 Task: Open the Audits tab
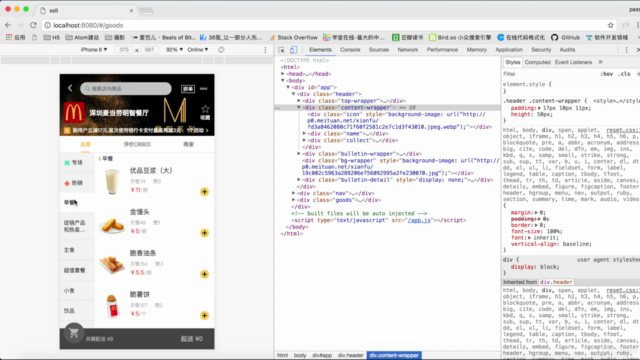[567, 50]
